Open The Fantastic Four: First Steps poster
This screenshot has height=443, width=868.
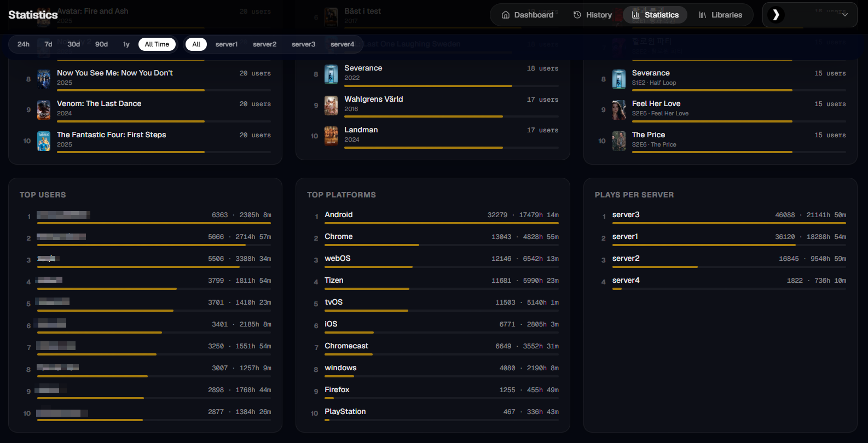44,141
